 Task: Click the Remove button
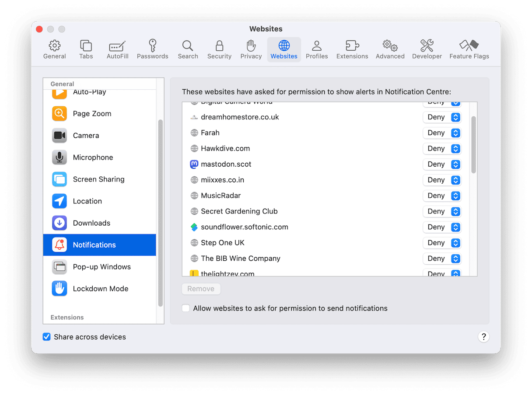tap(201, 289)
